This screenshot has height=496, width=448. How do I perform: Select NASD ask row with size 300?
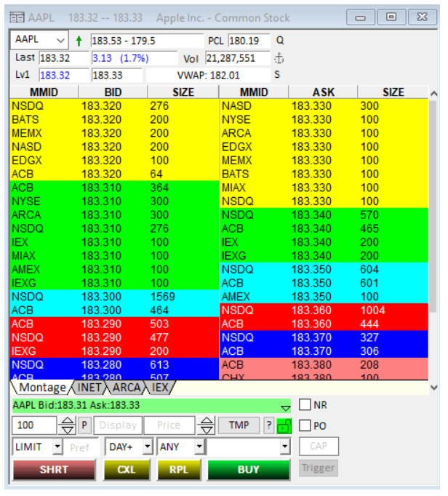(324, 106)
